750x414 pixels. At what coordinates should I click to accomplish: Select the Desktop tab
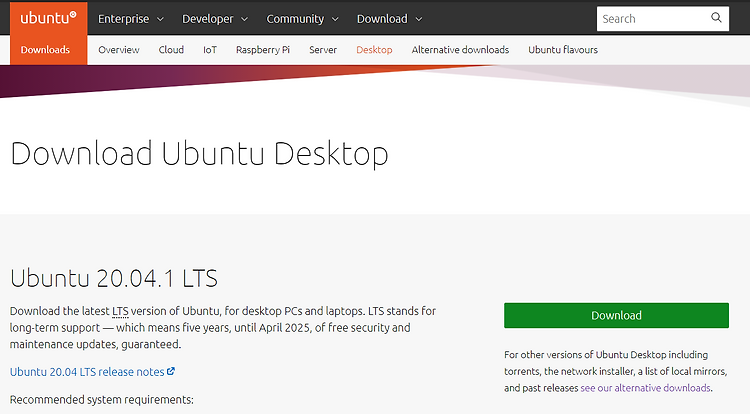coord(374,50)
